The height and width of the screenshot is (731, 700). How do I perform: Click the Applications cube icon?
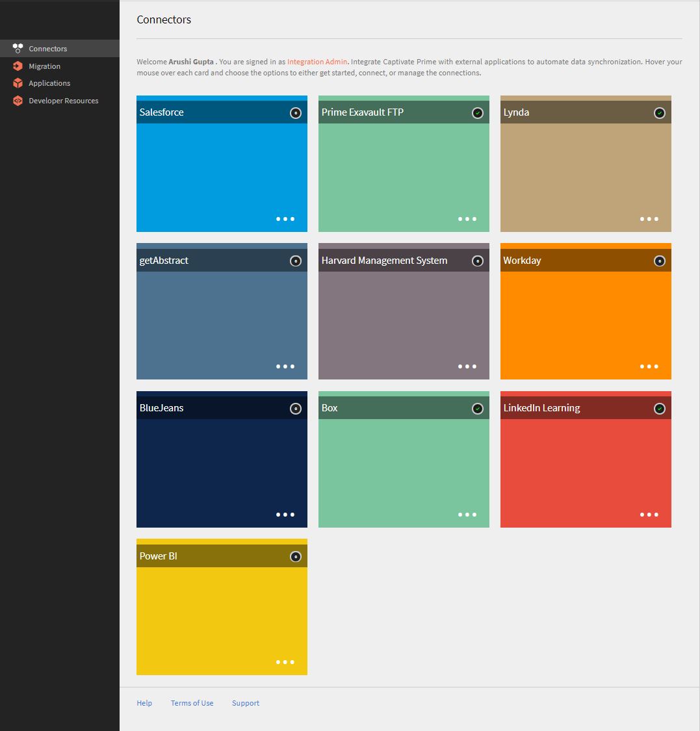click(18, 83)
